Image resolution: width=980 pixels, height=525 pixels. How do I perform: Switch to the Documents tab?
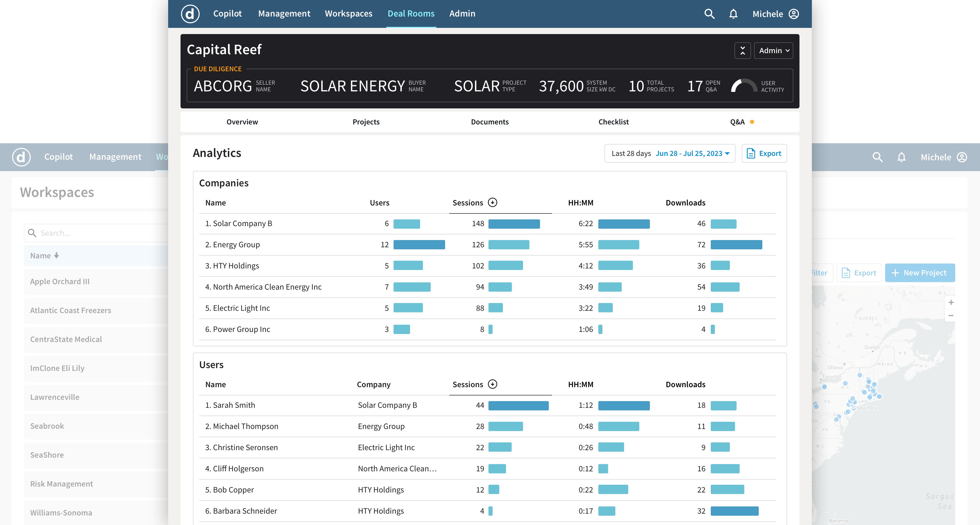coord(490,122)
